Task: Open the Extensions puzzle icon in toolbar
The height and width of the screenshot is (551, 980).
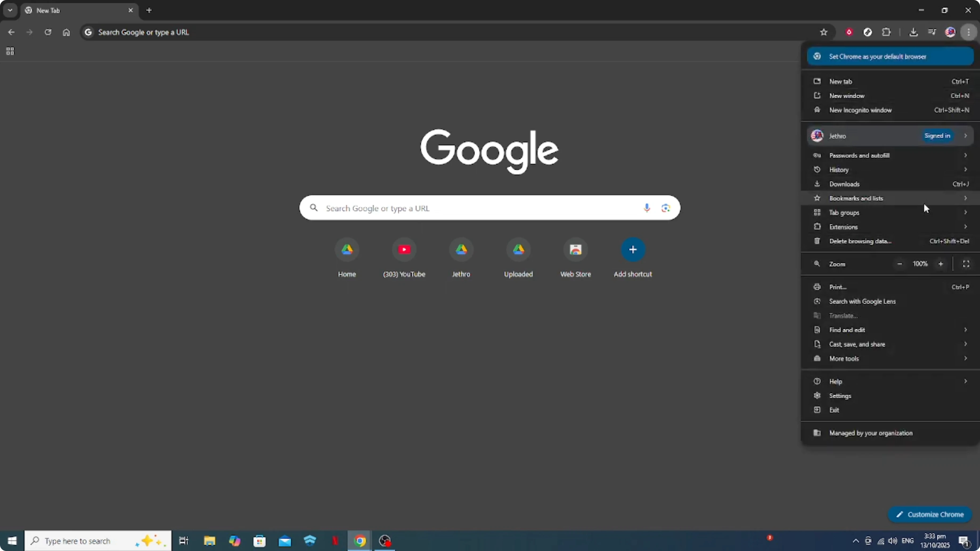Action: pos(886,32)
